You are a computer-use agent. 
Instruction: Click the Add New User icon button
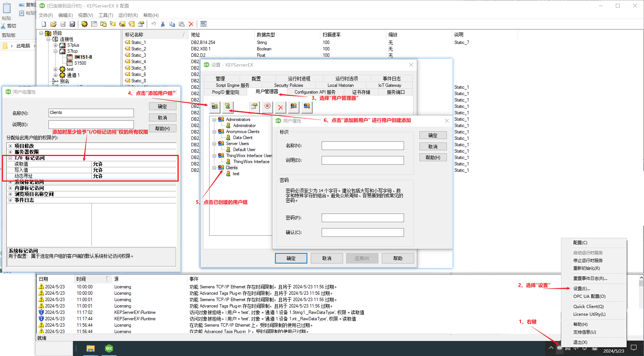click(228, 106)
